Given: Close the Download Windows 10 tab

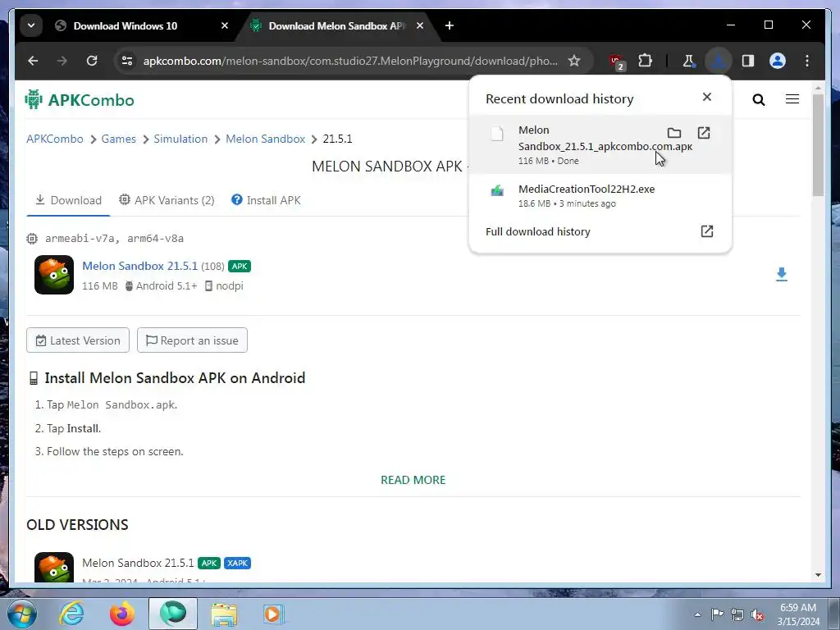Looking at the screenshot, I should [225, 25].
